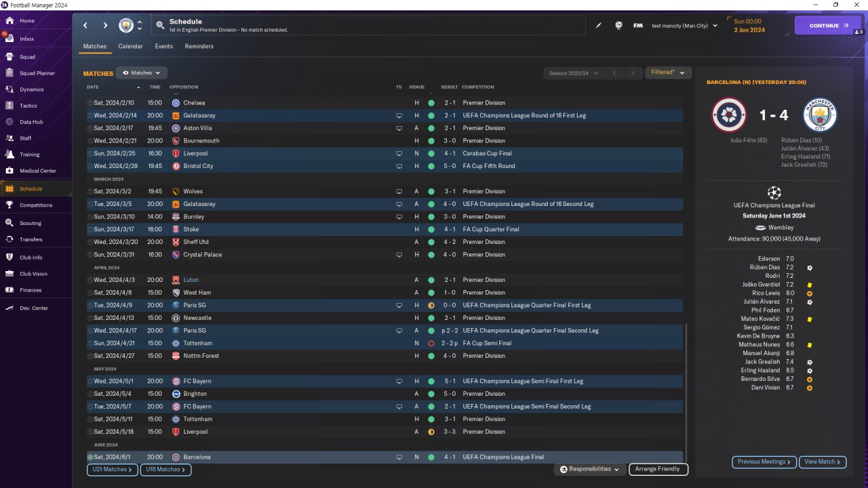Sort by the Date column header

point(93,87)
